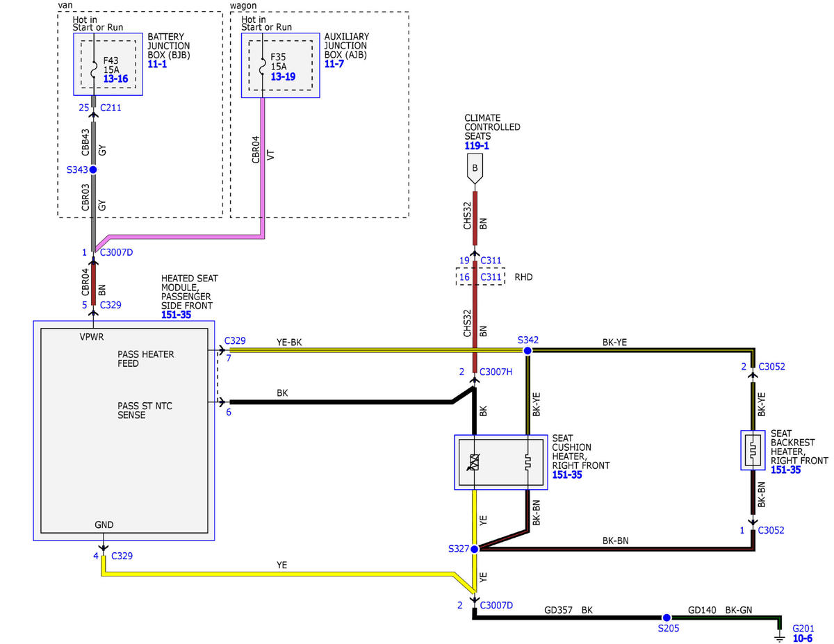
Task: Select the S343 splice dot
Action: pos(92,170)
